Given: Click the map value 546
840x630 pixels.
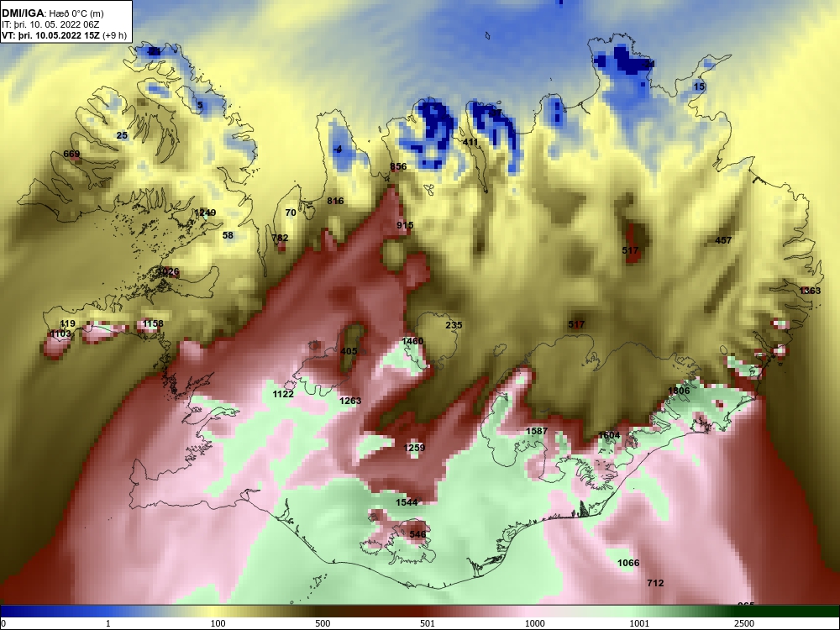Looking at the screenshot, I should point(417,534).
